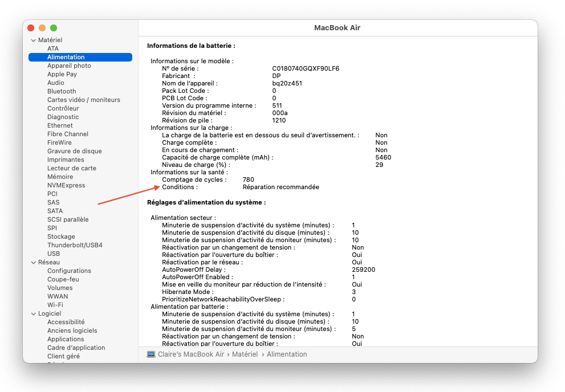Open Coupe-feu under Réseau
Screen dimensions: 565x392
[63, 279]
